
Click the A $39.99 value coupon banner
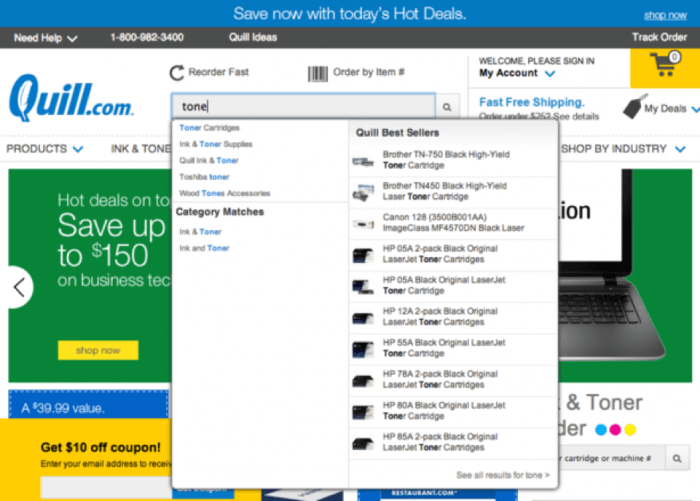(x=88, y=405)
